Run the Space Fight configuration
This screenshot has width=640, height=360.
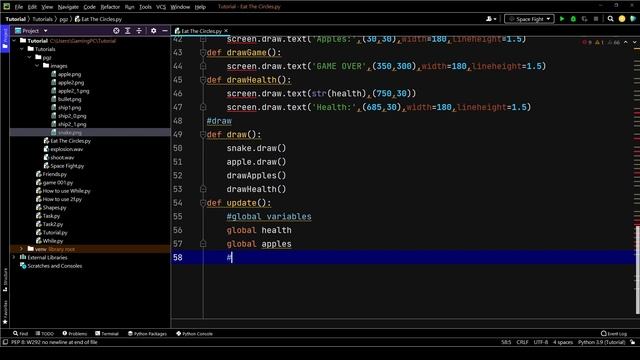pos(562,19)
